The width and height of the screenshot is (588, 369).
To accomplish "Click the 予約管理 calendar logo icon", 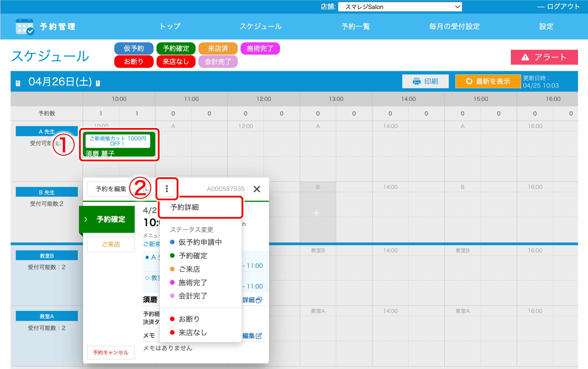I will pos(25,27).
